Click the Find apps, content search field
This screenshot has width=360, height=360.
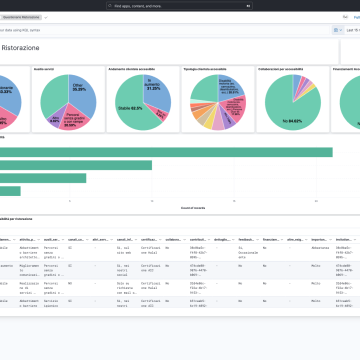(x=179, y=6)
